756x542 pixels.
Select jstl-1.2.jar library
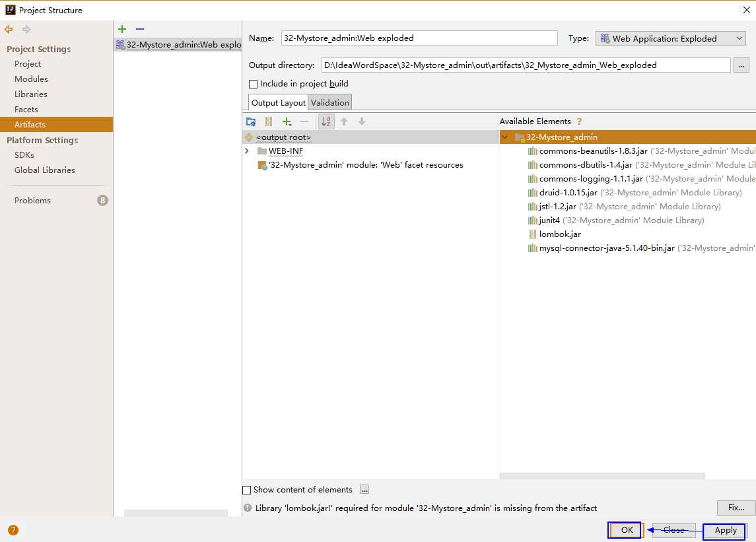pos(557,207)
